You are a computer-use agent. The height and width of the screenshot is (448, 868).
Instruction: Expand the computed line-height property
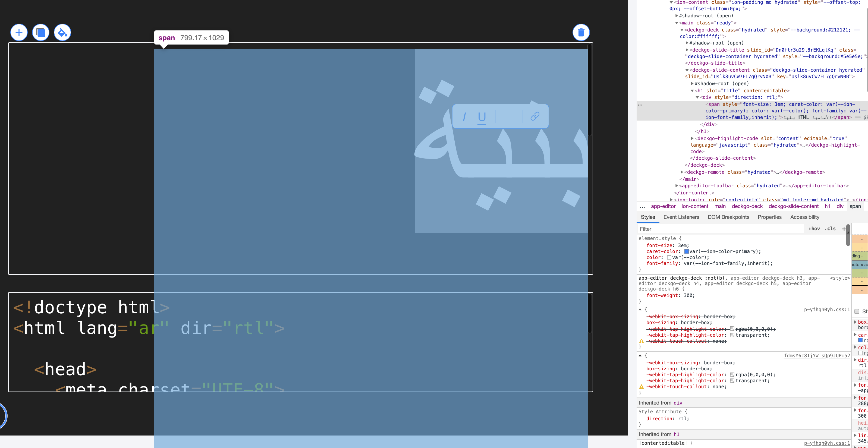coord(856,435)
